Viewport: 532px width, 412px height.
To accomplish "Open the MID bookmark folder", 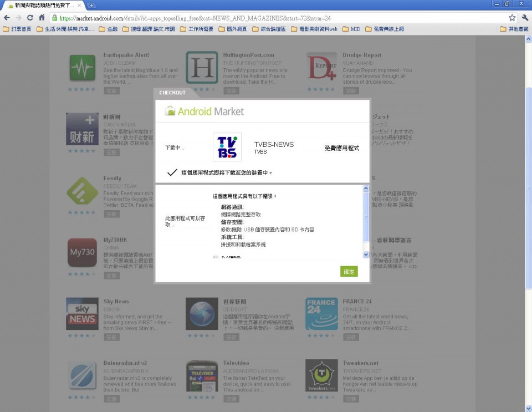I will (x=351, y=29).
